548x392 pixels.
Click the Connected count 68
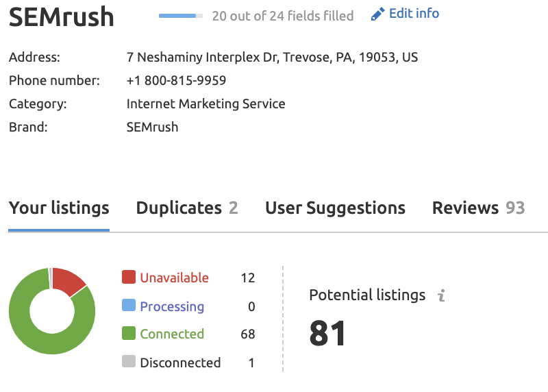pos(248,334)
